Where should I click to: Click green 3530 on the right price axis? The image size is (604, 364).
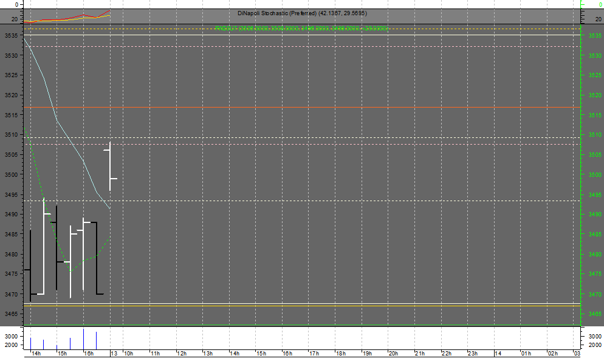click(x=595, y=55)
